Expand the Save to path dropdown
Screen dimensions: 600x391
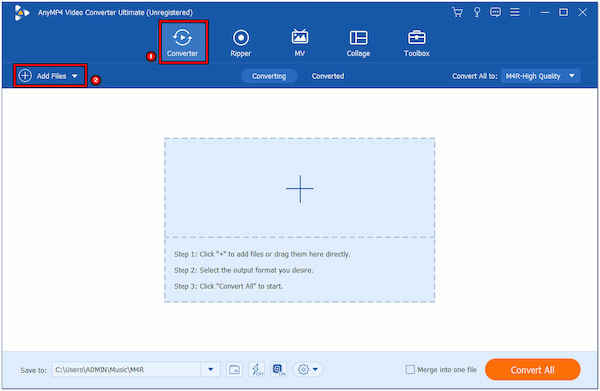[211, 370]
